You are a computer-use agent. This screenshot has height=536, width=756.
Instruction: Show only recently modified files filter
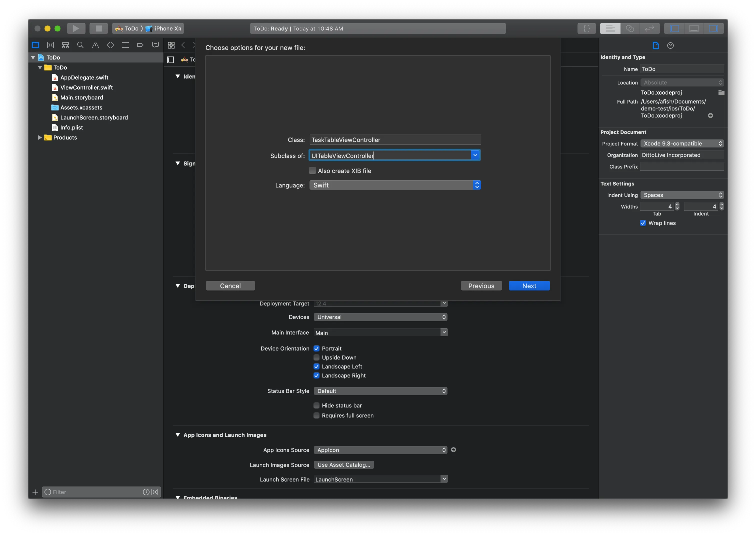pyautogui.click(x=146, y=492)
